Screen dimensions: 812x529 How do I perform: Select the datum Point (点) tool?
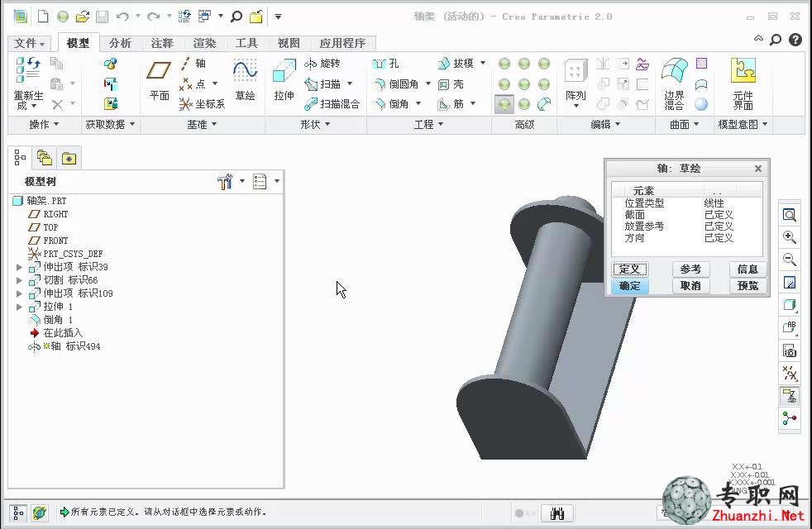tap(193, 83)
